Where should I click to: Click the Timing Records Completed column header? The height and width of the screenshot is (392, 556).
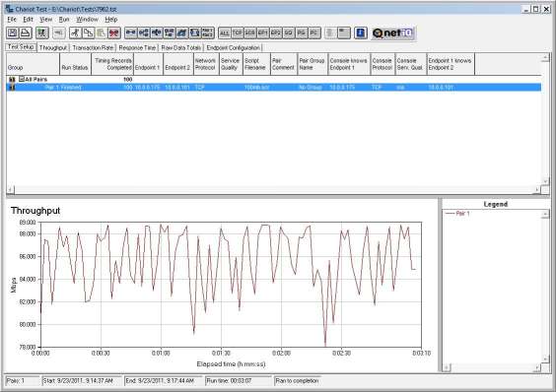(x=112, y=64)
